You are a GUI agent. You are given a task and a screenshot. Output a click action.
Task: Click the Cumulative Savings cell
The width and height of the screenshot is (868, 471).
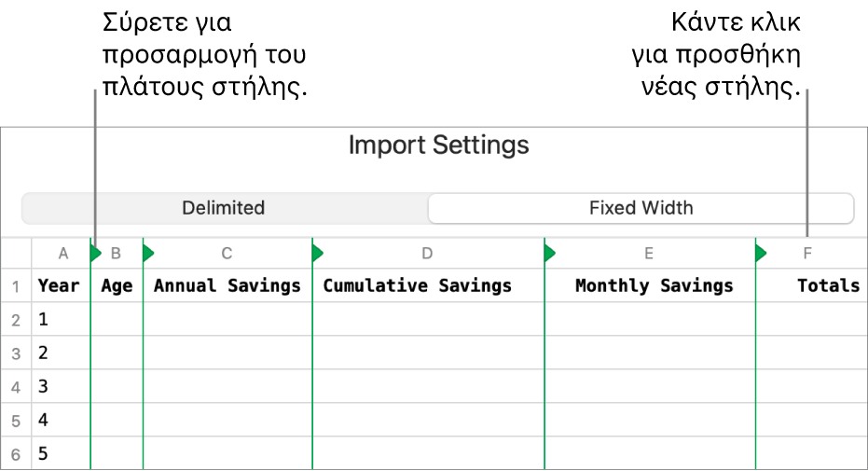click(x=417, y=286)
